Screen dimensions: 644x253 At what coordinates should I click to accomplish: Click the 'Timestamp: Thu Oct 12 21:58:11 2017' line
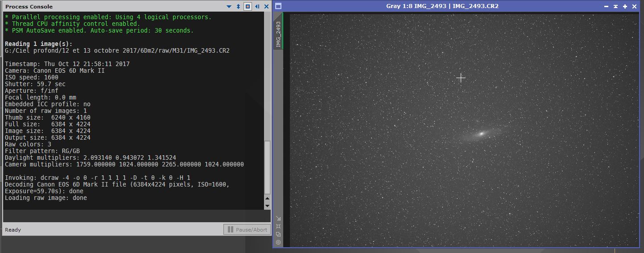coord(67,64)
